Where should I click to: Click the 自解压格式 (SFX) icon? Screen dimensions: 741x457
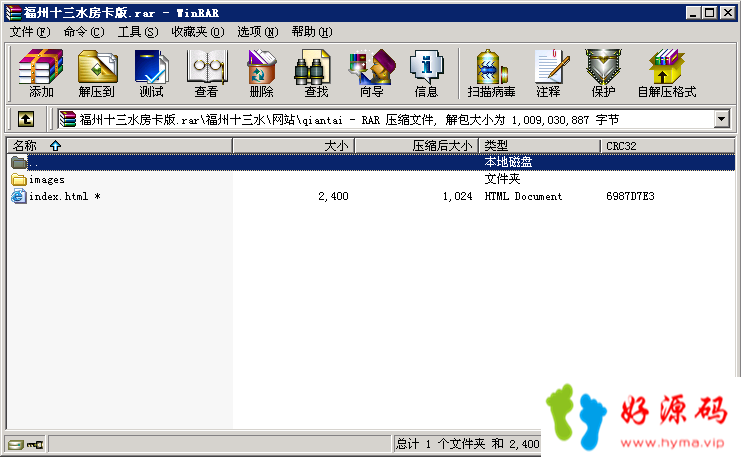pyautogui.click(x=667, y=73)
